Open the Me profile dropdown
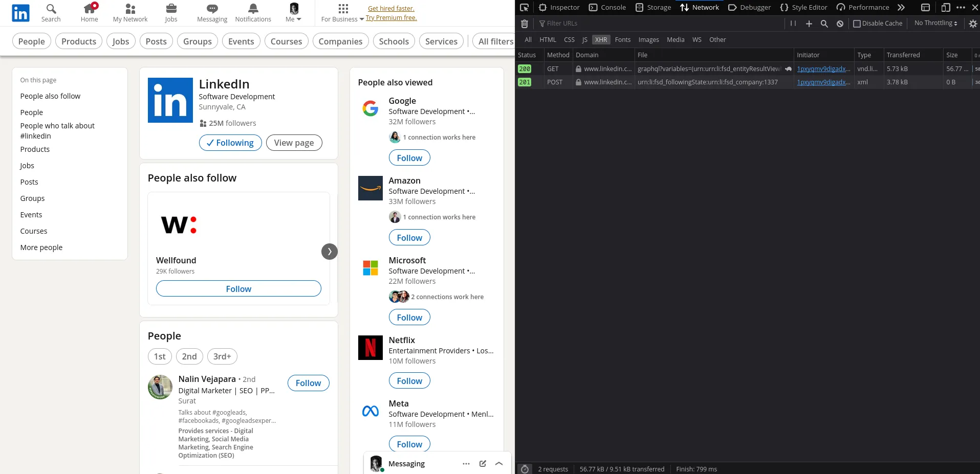The width and height of the screenshot is (980, 474). tap(294, 13)
